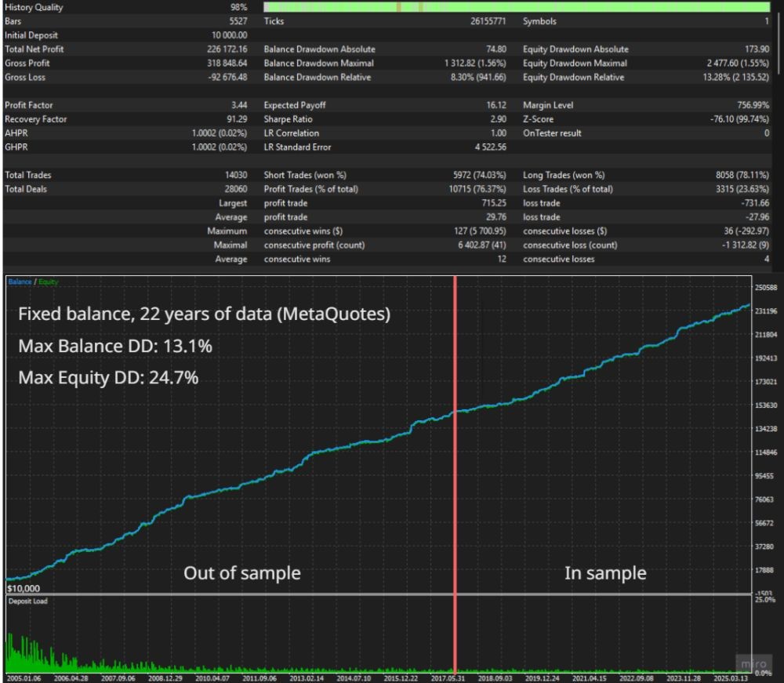Select the largest loss trade value "-731.66"
784x683 pixels.
[756, 203]
